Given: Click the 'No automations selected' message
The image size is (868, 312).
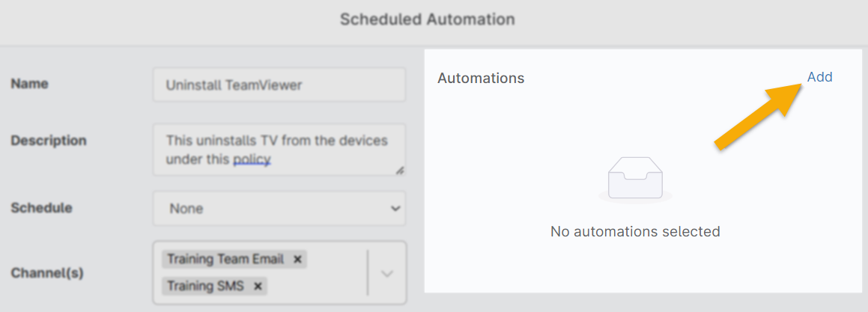Looking at the screenshot, I should pyautogui.click(x=634, y=231).
